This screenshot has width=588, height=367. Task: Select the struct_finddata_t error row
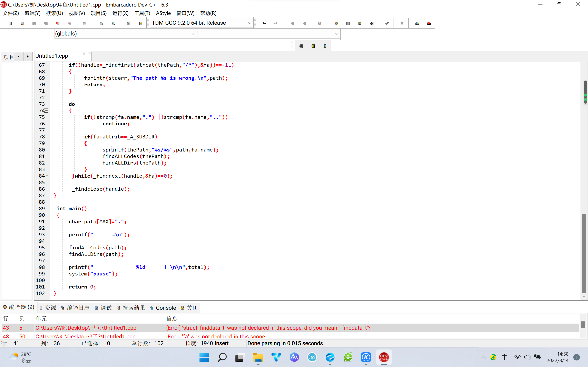click(267, 328)
